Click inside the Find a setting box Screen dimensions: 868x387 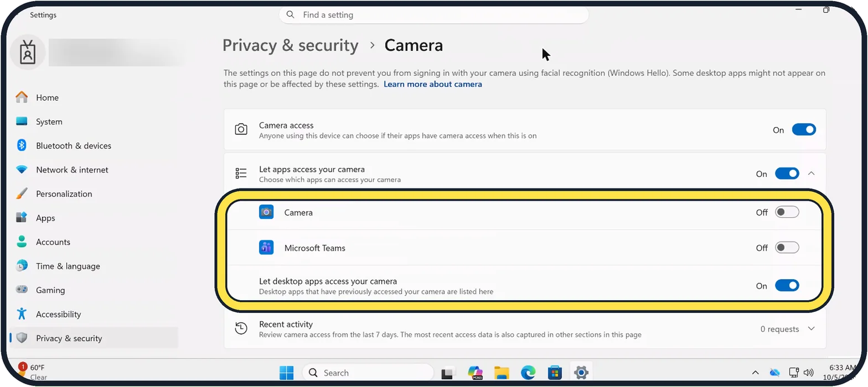[433, 15]
